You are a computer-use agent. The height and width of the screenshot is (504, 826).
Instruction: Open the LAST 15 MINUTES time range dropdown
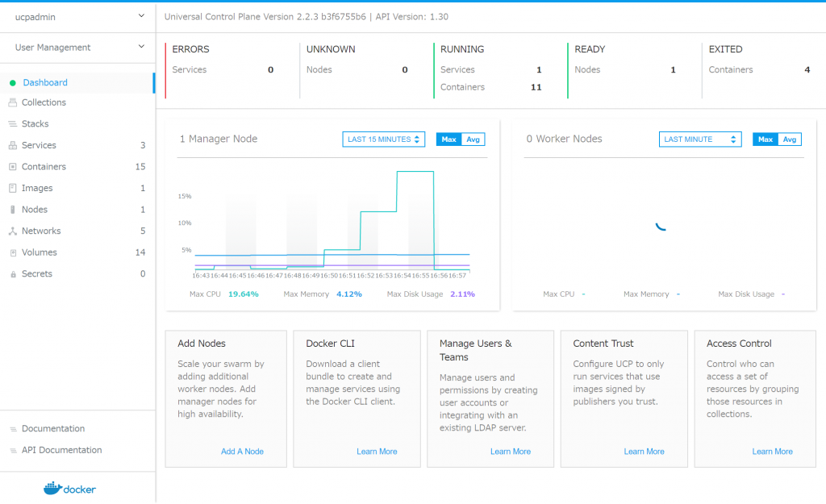pyautogui.click(x=383, y=140)
